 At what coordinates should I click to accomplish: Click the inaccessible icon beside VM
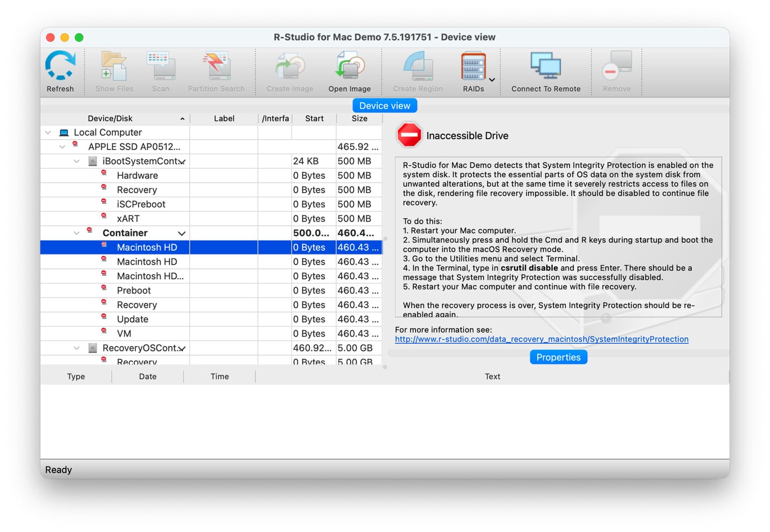coord(104,331)
